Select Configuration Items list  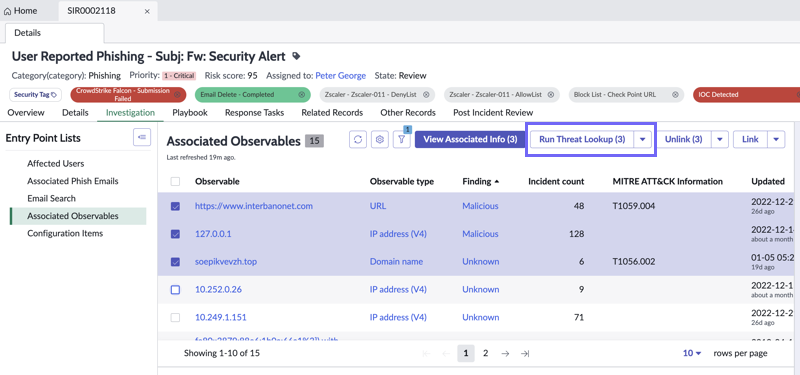point(65,233)
